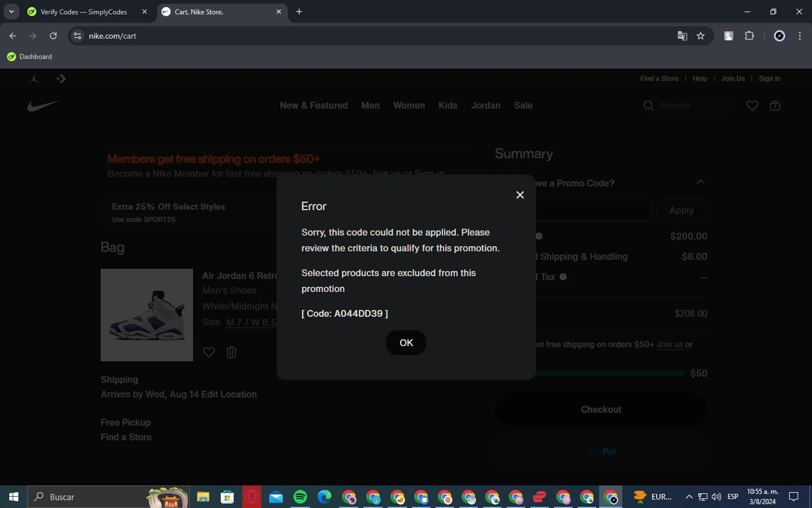
Task: Click the Join Us link
Action: coord(732,79)
